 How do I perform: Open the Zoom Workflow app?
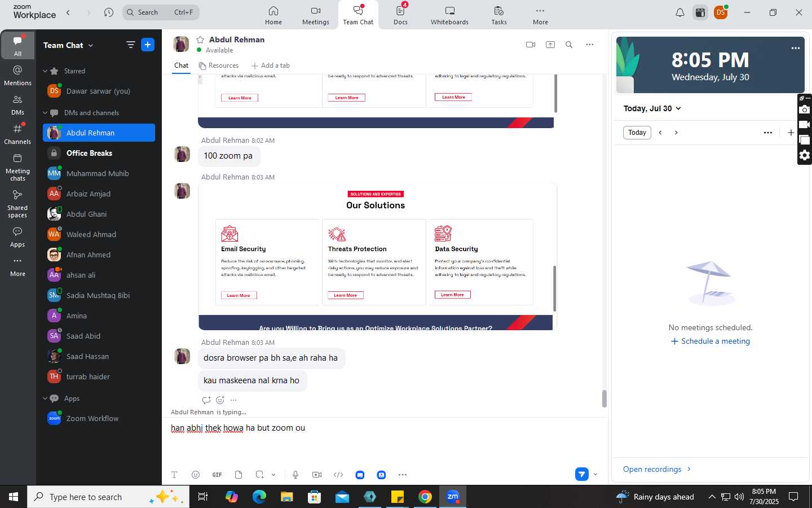tap(99, 418)
